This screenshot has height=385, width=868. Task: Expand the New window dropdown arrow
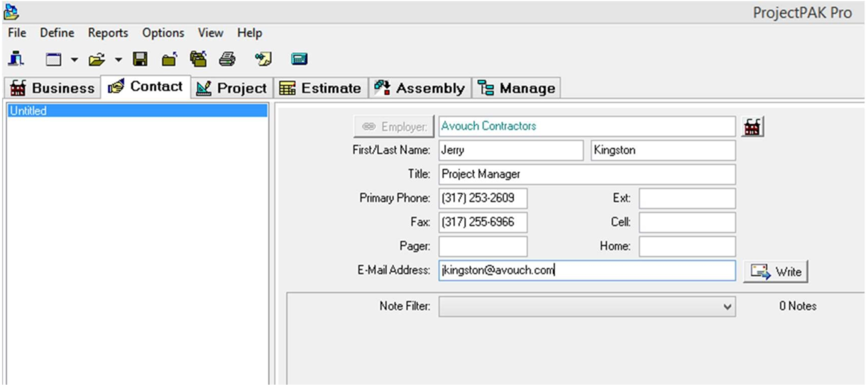tap(73, 60)
